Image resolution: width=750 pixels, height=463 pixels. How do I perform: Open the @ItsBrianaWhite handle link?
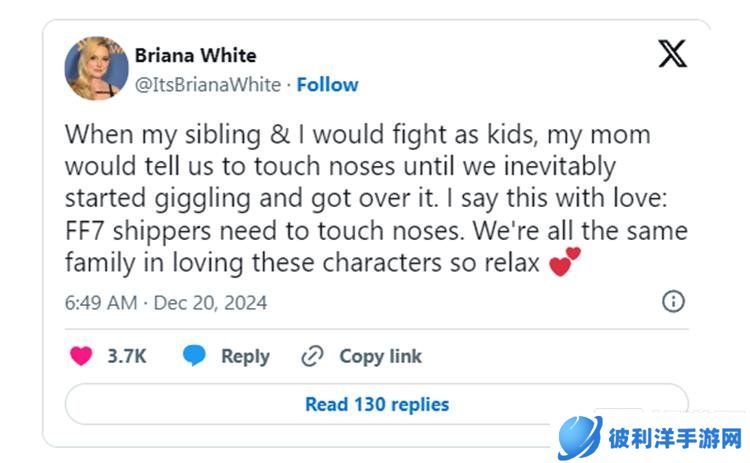click(208, 85)
